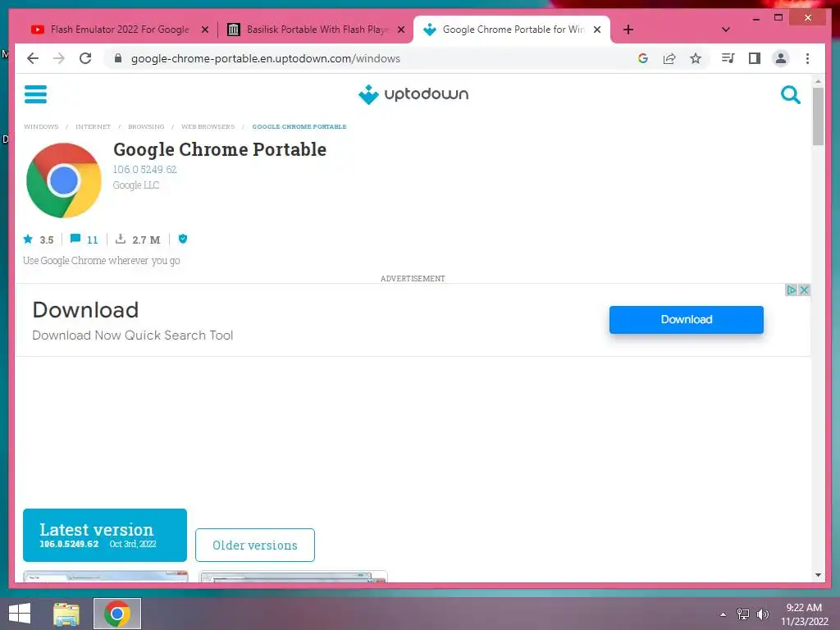Open the 11 comments icon
This screenshot has width=840, height=630.
pyautogui.click(x=84, y=240)
